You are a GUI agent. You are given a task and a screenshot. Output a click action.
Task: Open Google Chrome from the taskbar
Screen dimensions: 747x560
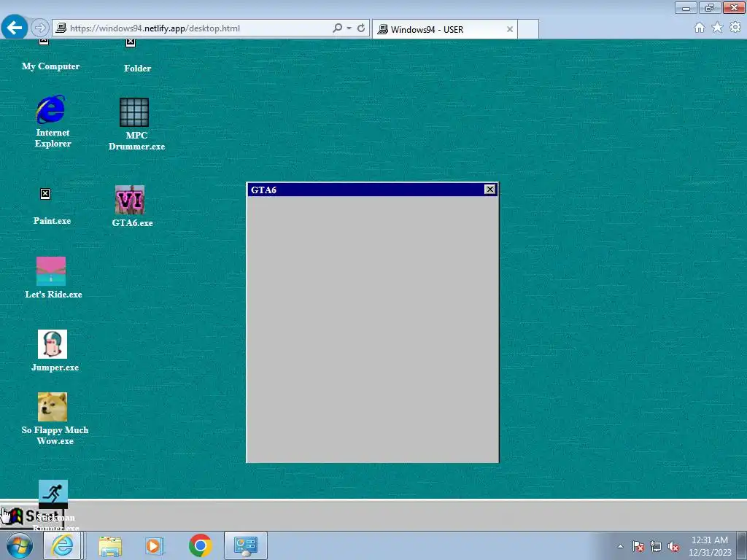click(x=200, y=545)
